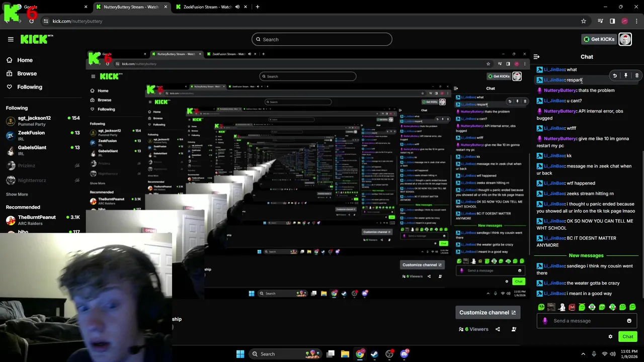Open TheBurntPeanut recommended channel

[43, 220]
